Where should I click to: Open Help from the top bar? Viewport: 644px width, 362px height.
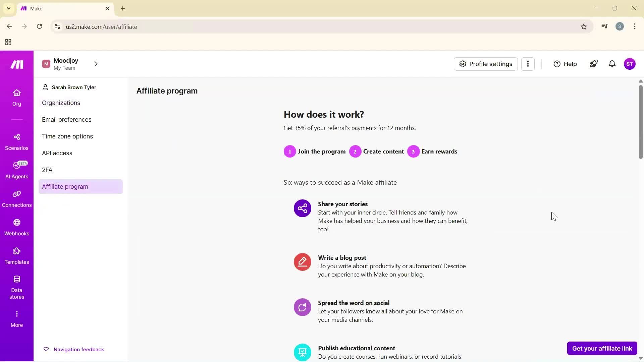point(565,64)
